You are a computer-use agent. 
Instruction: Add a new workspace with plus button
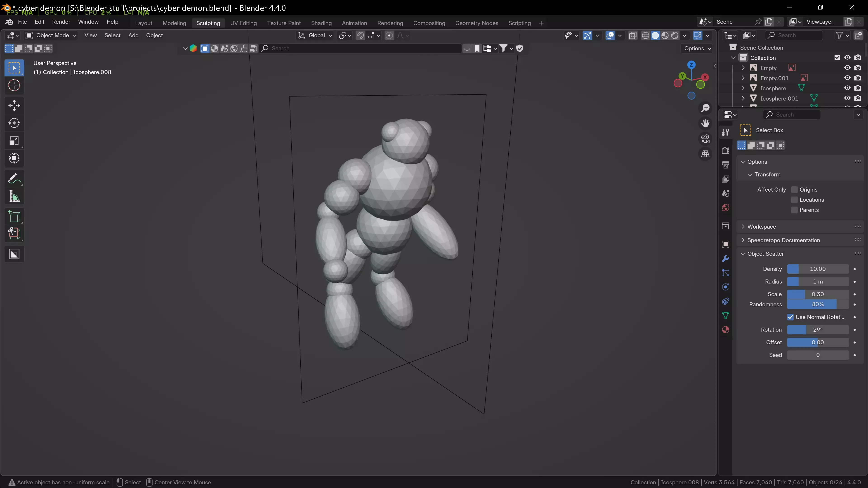[541, 23]
